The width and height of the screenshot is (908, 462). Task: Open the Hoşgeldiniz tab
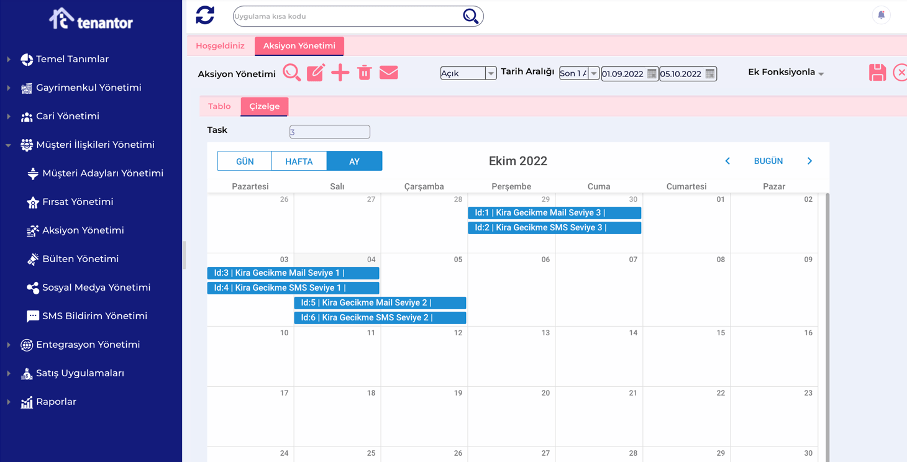coord(219,45)
